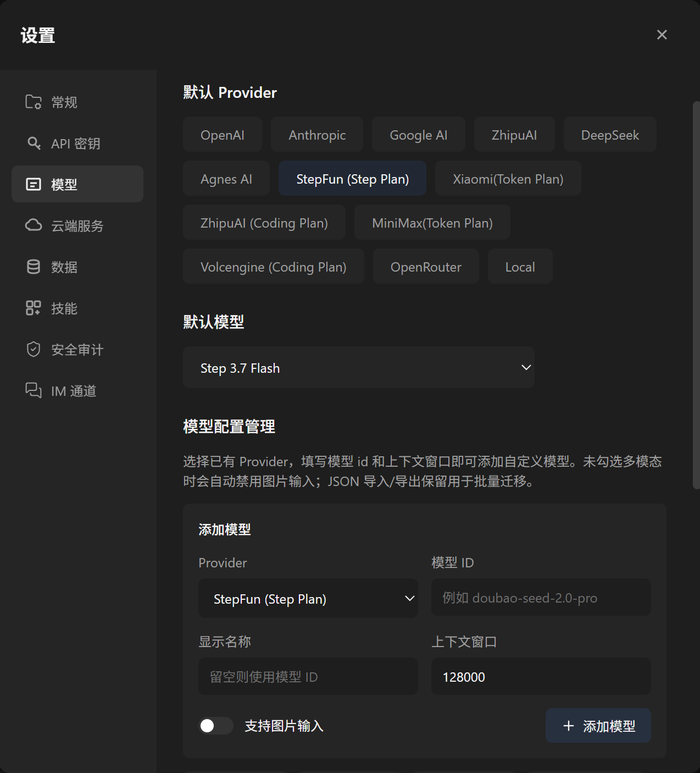Image resolution: width=700 pixels, height=773 pixels.
Task: Click the 设置 dialog title
Action: [38, 35]
